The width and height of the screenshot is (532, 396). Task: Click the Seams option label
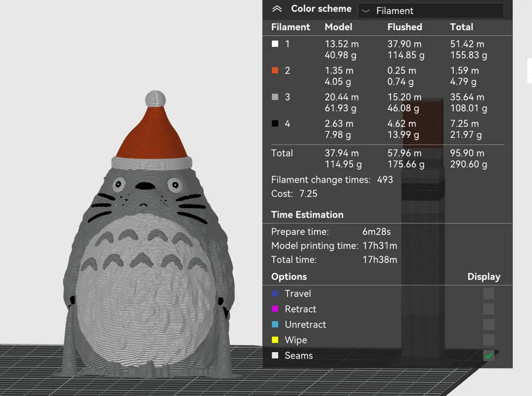(298, 356)
